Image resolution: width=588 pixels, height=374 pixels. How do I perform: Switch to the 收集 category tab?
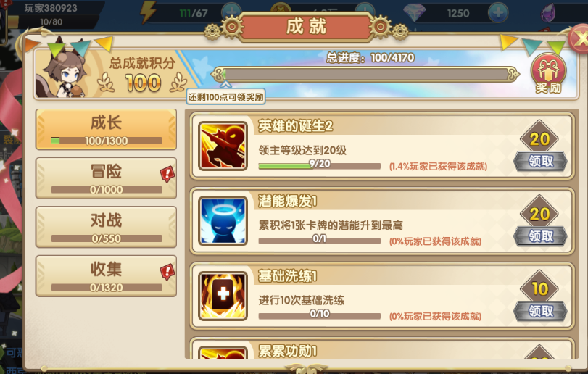point(106,276)
